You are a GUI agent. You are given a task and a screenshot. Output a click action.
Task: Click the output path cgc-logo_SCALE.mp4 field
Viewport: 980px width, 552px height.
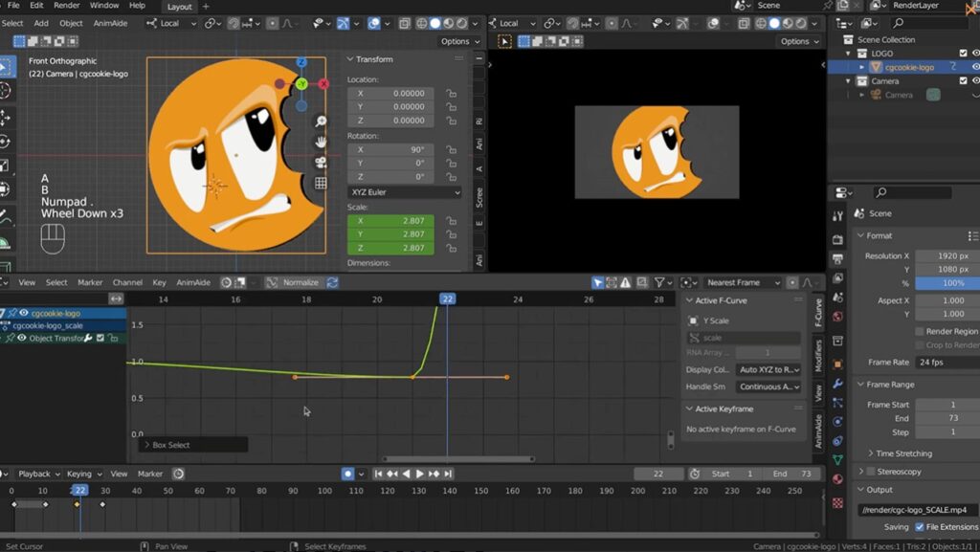pyautogui.click(x=916, y=510)
